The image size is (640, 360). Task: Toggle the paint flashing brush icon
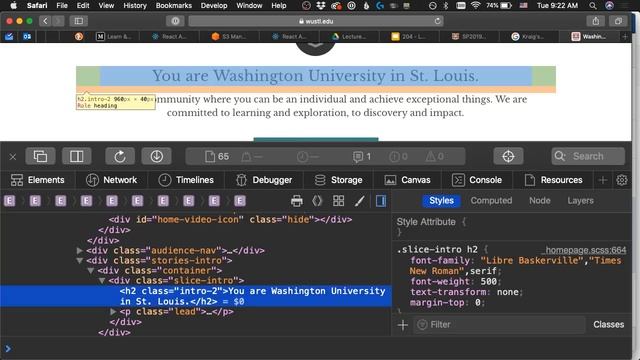(359, 201)
